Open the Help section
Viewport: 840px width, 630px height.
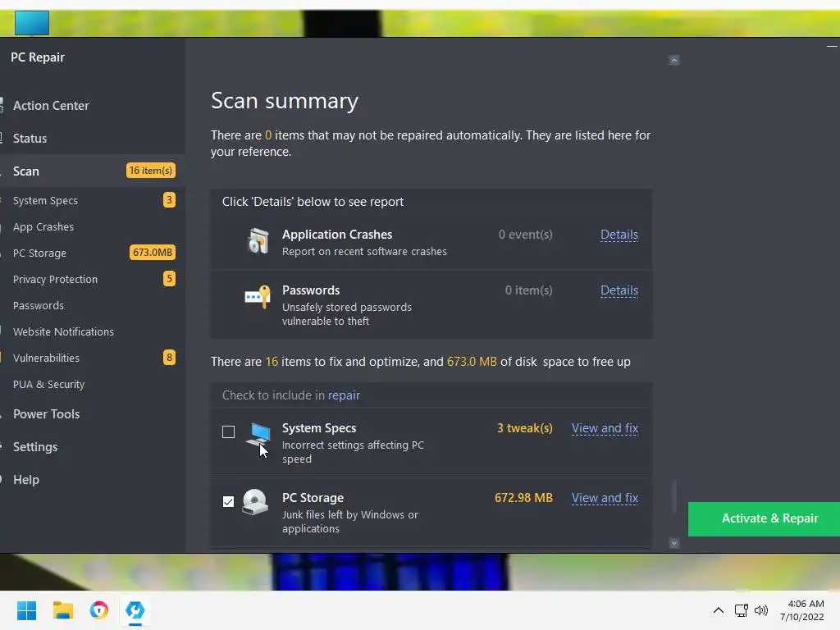pos(26,479)
